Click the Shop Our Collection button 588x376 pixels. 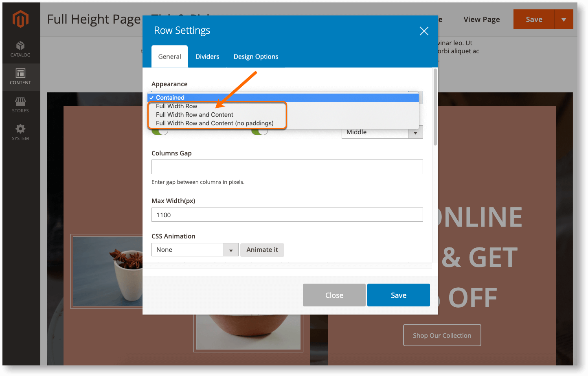pos(442,335)
